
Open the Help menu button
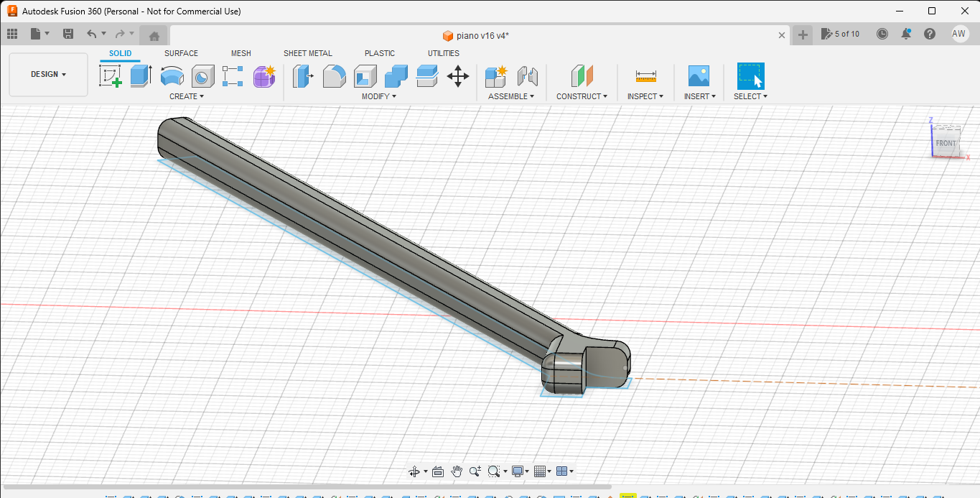pos(930,34)
